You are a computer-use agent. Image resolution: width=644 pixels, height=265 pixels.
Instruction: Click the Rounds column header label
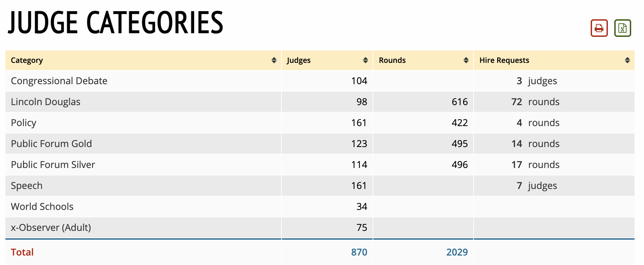(392, 60)
